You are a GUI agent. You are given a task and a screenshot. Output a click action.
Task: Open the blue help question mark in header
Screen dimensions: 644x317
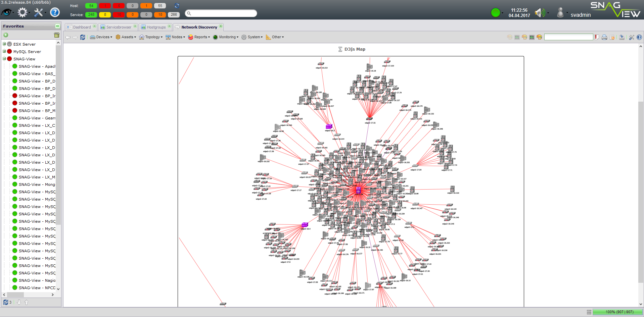(x=55, y=12)
